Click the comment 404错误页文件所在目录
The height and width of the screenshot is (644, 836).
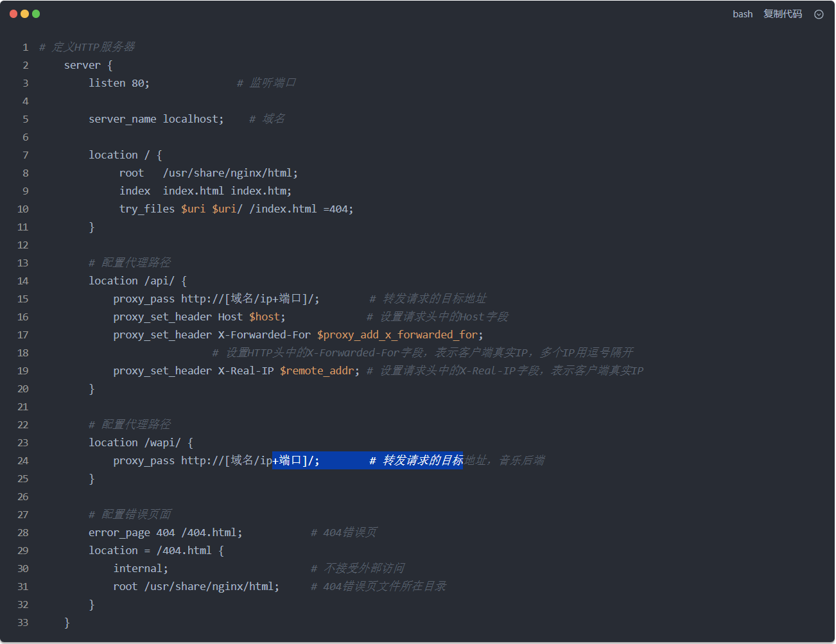(378, 586)
